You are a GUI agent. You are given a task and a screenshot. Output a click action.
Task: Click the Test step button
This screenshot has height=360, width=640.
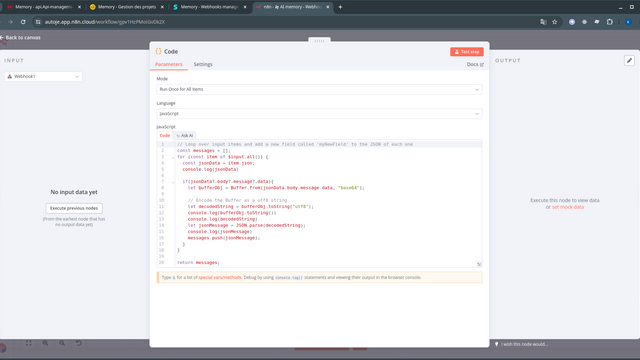tap(467, 52)
